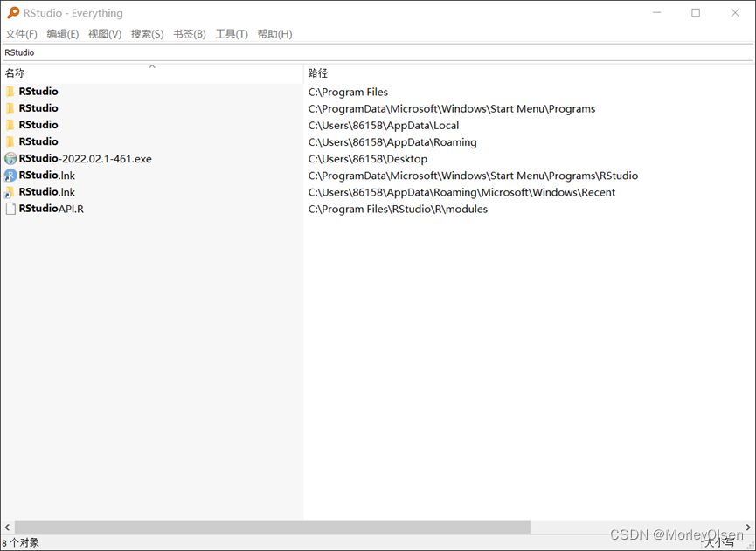This screenshot has height=551, width=756.
Task: Open the 帮助(H) menu
Action: pyautogui.click(x=274, y=34)
